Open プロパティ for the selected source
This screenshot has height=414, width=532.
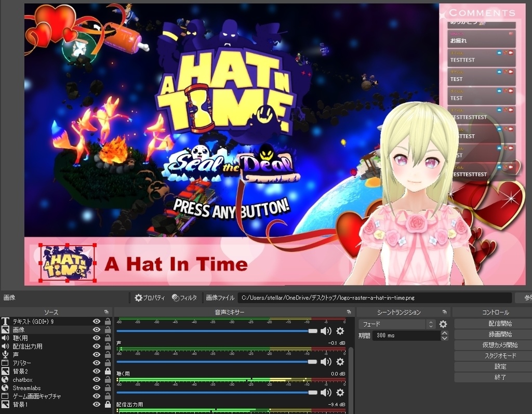point(150,298)
